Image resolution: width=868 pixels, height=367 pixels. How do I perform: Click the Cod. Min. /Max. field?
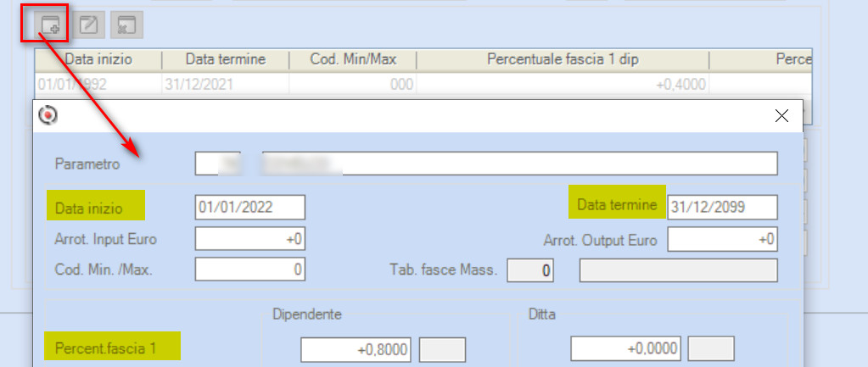tap(249, 270)
